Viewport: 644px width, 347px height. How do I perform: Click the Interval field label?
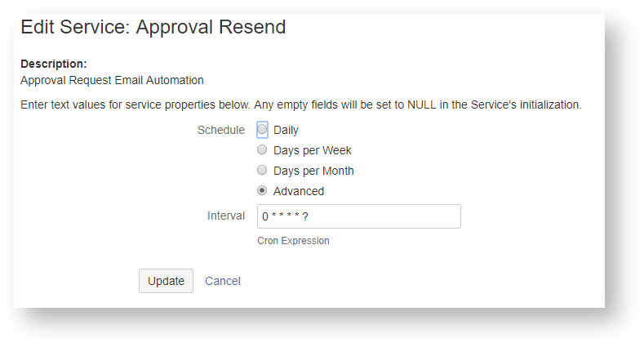[x=225, y=216]
